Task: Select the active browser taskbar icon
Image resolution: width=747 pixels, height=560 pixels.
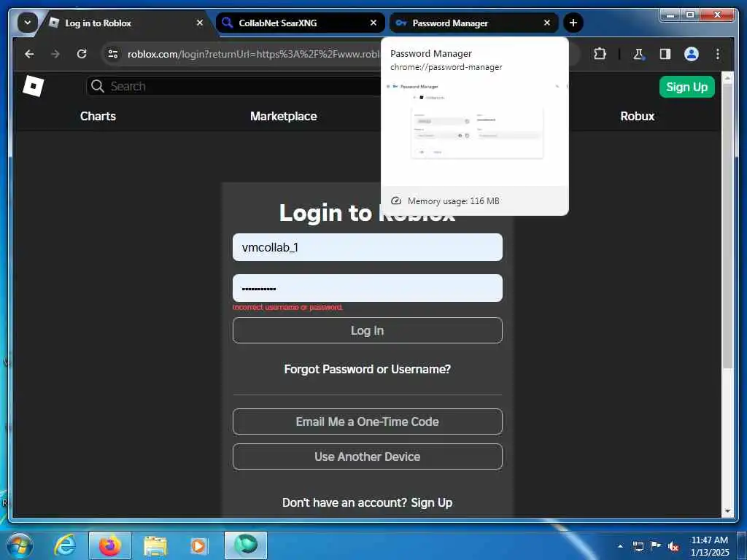Action: pos(246,545)
